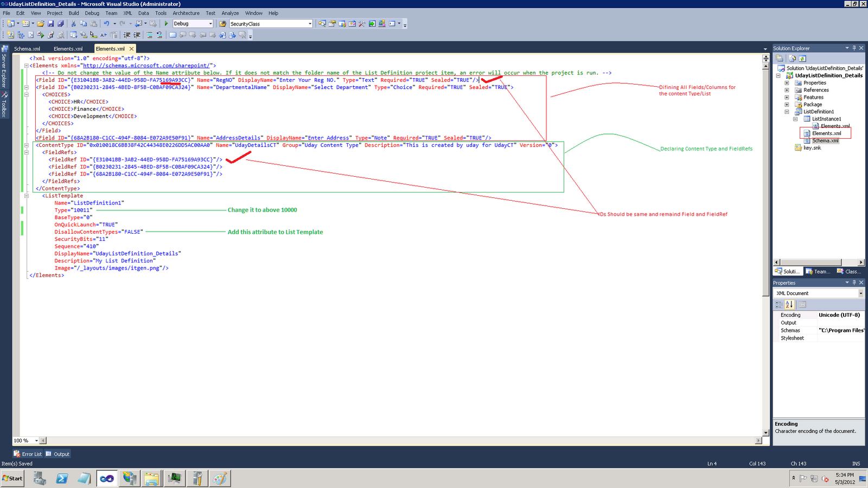Open the Output panel
Image resolution: width=868 pixels, height=488 pixels.
[x=58, y=454]
